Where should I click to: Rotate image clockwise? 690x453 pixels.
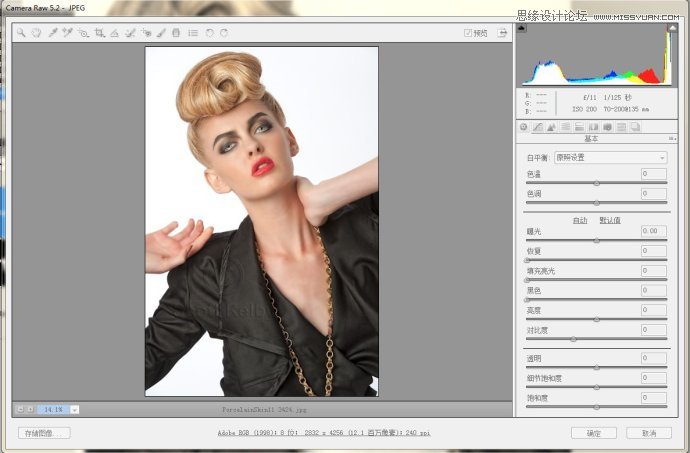224,33
